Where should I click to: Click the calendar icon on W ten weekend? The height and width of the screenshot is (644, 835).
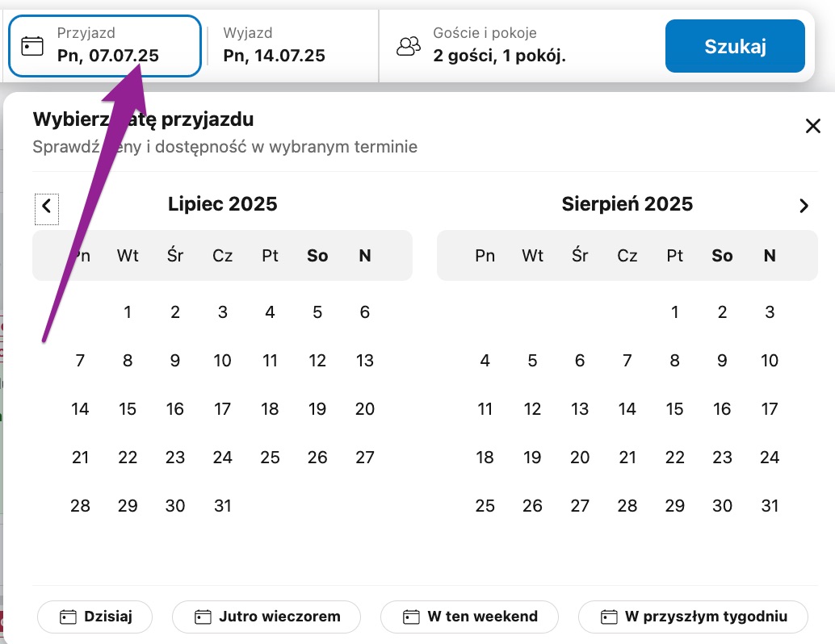412,617
